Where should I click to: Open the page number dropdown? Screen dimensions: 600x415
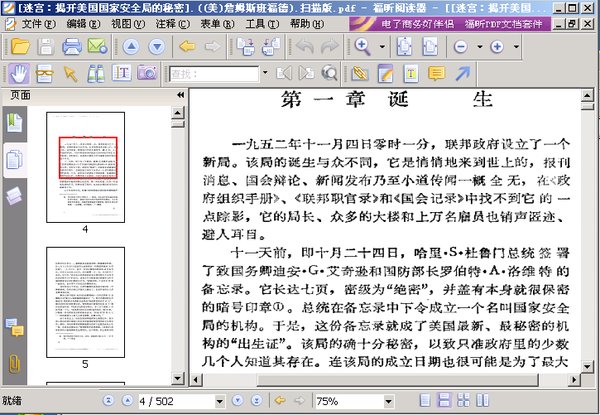[220, 401]
